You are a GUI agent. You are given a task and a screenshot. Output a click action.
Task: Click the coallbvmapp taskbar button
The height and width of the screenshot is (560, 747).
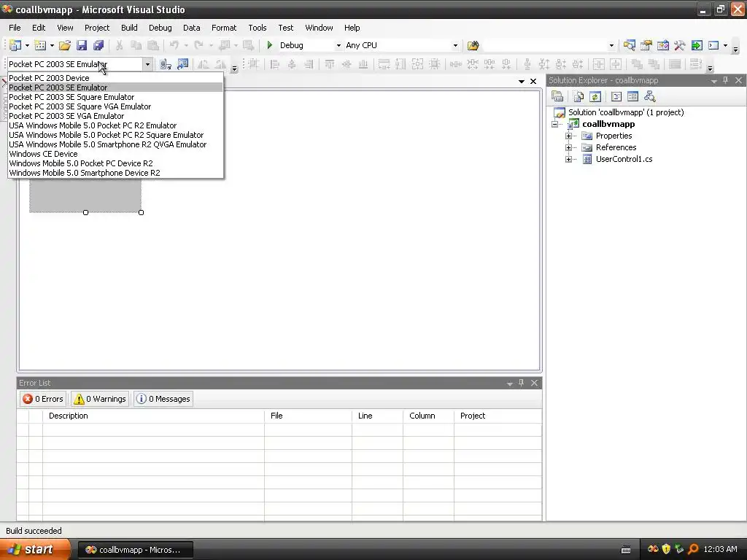(x=135, y=550)
